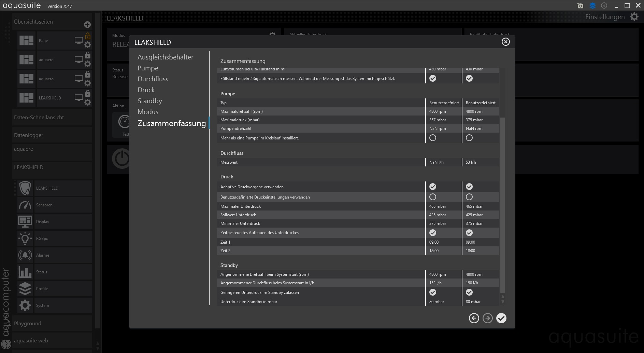Go back with the left arrow button
The image size is (644, 353).
474,318
